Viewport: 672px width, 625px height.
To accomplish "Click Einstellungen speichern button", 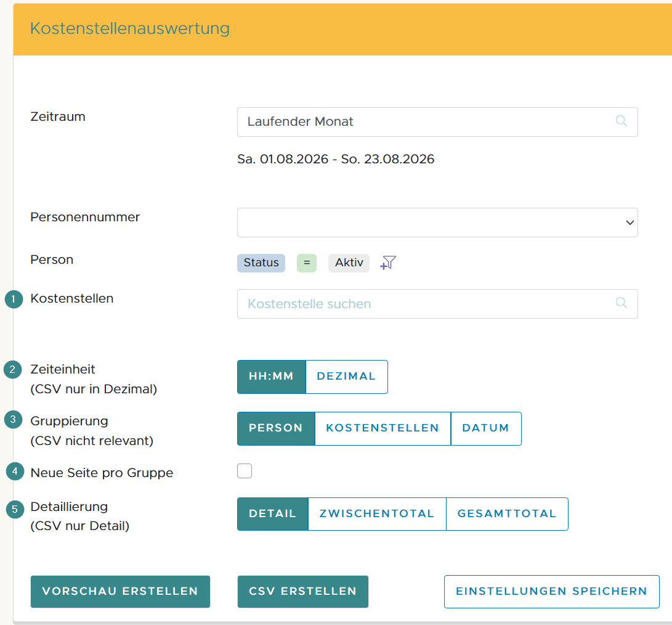I will click(x=551, y=592).
